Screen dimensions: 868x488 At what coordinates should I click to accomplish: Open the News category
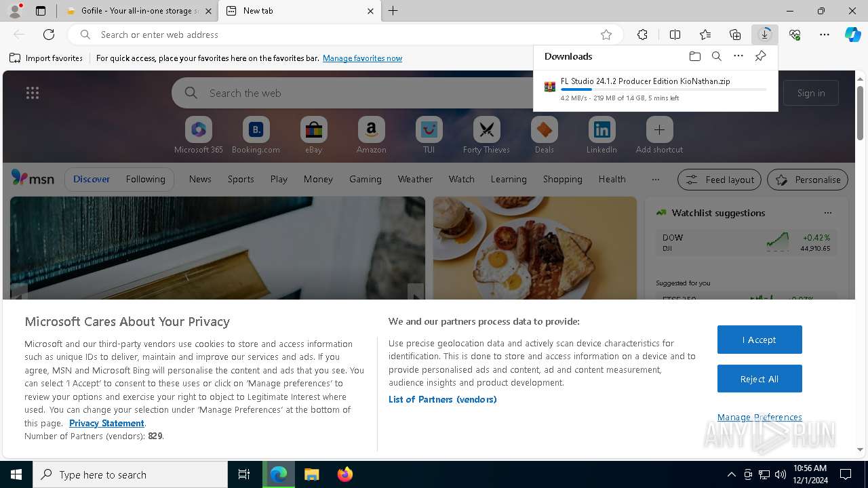(x=200, y=179)
